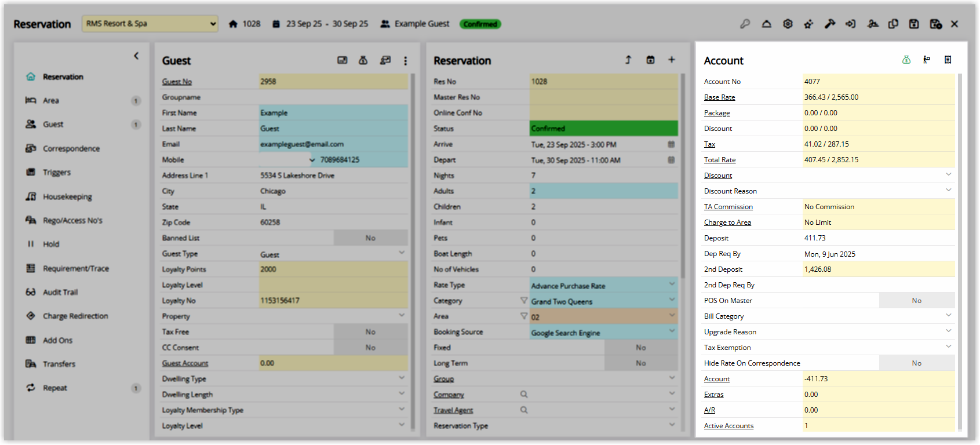
Task: Click the calendar icon in Reservation panel header
Action: point(650,60)
